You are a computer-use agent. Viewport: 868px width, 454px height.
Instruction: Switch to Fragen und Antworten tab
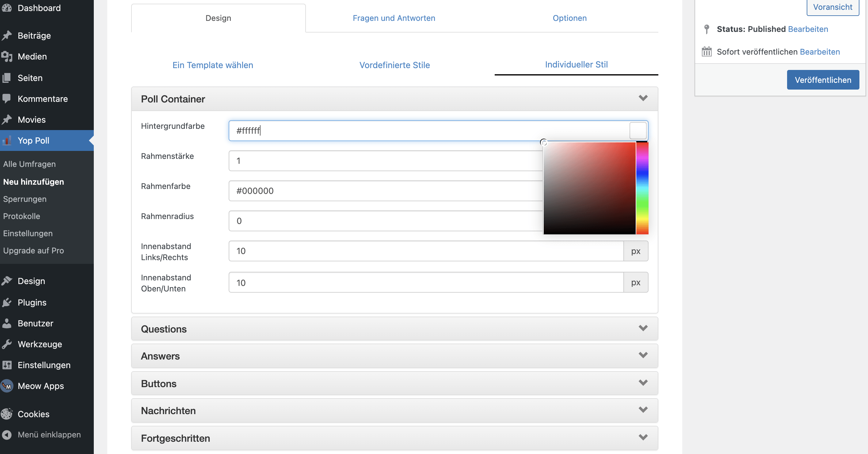point(394,18)
